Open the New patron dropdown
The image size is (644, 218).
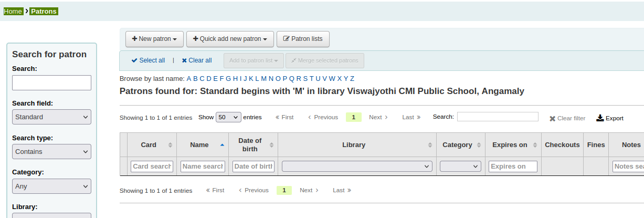154,39
